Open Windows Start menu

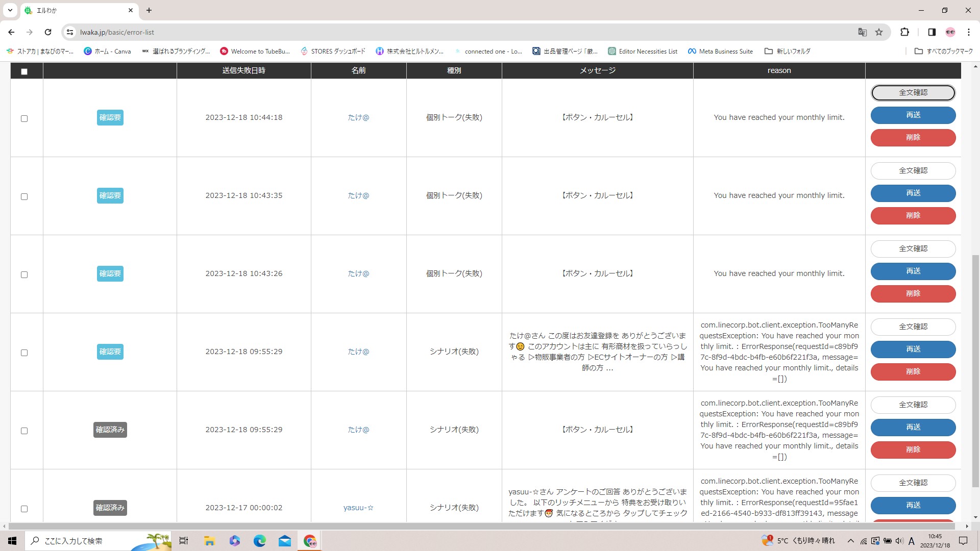coord(12,541)
